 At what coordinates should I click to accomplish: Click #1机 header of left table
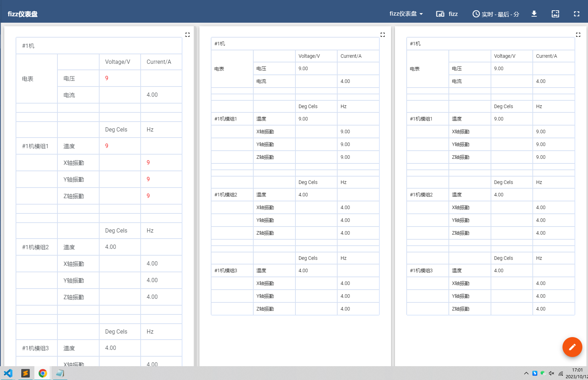28,46
